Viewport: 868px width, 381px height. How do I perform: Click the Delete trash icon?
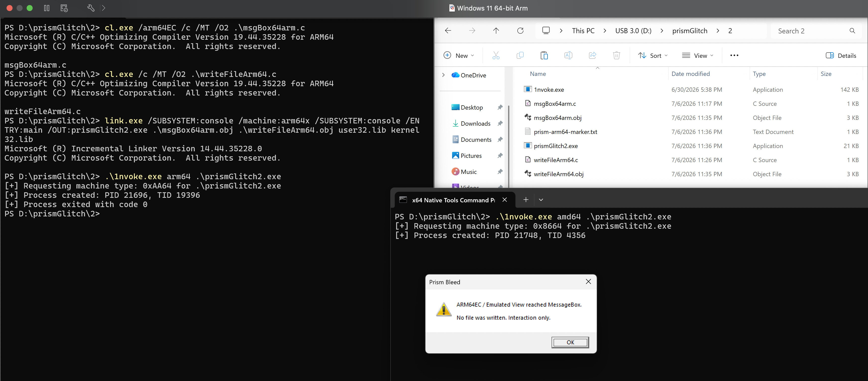click(x=616, y=56)
